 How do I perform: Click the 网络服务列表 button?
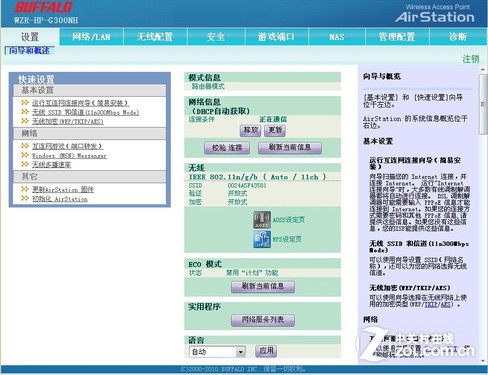click(x=263, y=320)
